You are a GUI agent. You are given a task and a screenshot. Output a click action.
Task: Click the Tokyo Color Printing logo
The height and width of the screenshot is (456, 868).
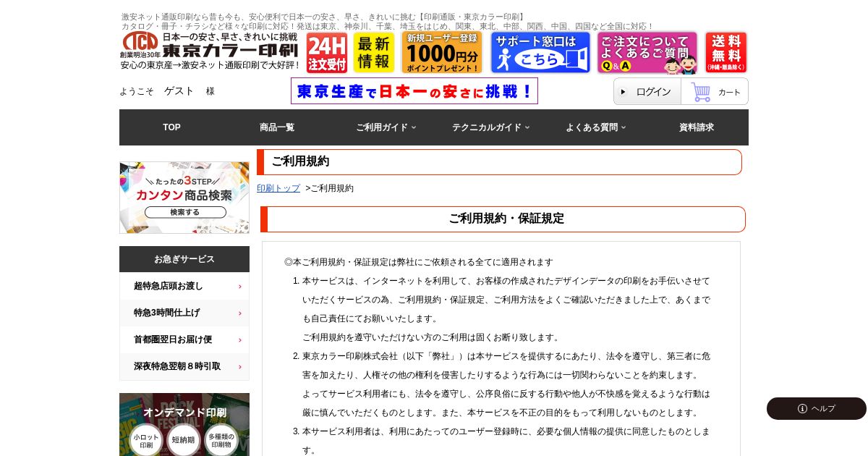pos(210,51)
